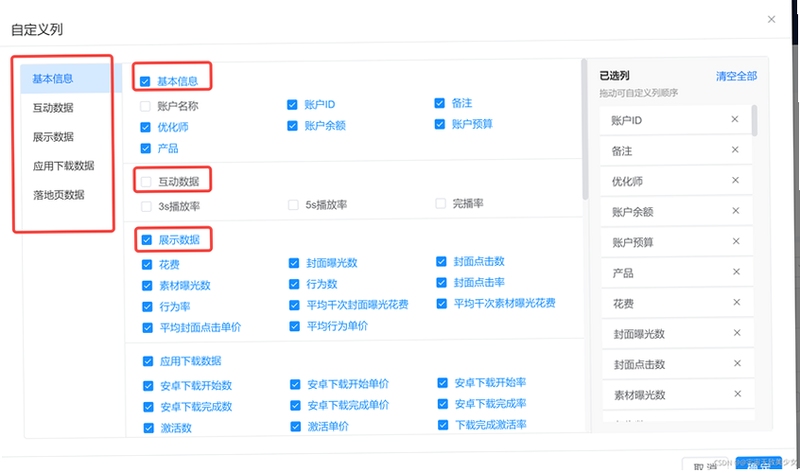
Task: Select the 花费 row in 已选列
Action: (678, 304)
